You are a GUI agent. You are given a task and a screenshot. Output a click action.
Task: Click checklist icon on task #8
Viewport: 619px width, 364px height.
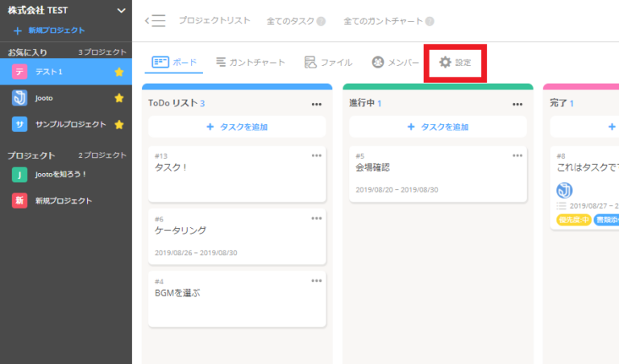click(x=561, y=206)
